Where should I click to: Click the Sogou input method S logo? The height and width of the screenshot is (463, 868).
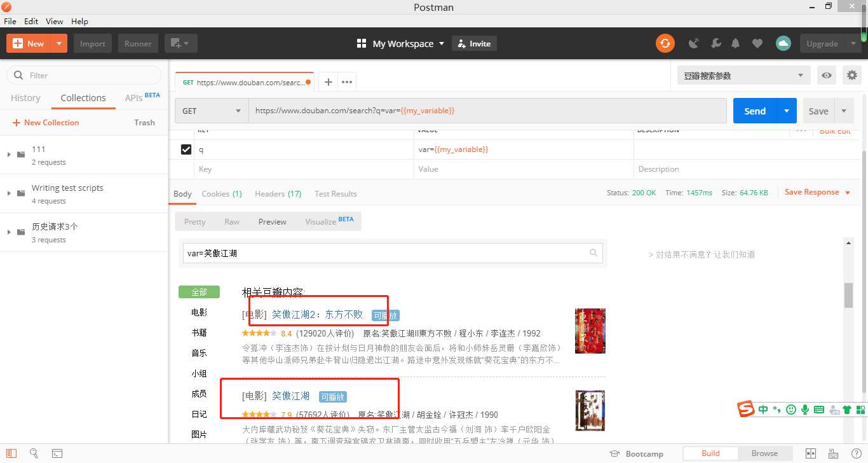pyautogui.click(x=746, y=410)
